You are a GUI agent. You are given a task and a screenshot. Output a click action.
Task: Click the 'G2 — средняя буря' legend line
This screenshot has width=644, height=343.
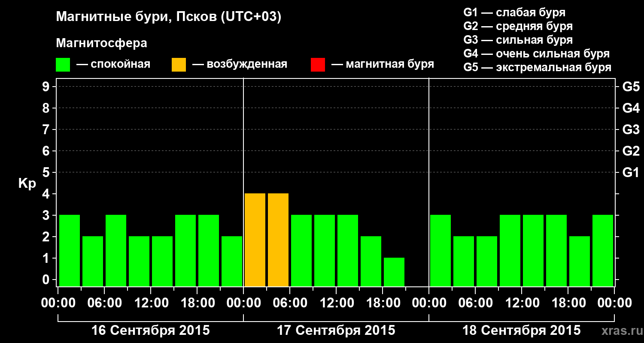[518, 26]
